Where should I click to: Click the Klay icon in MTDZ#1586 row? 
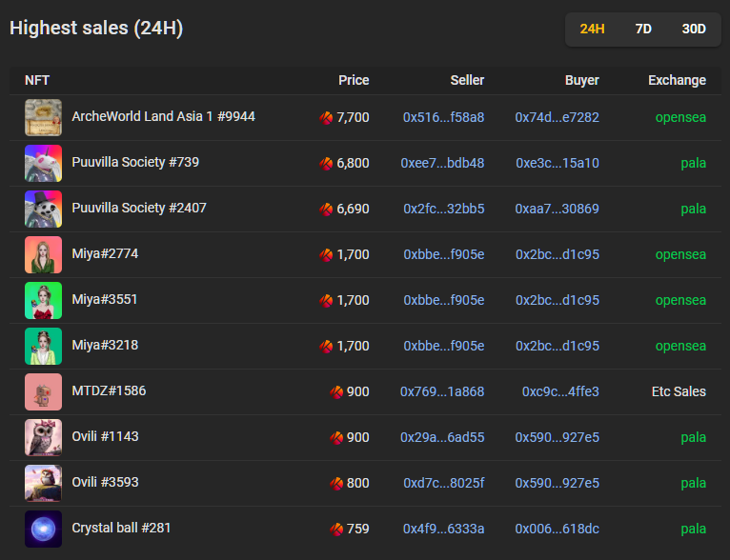[336, 392]
